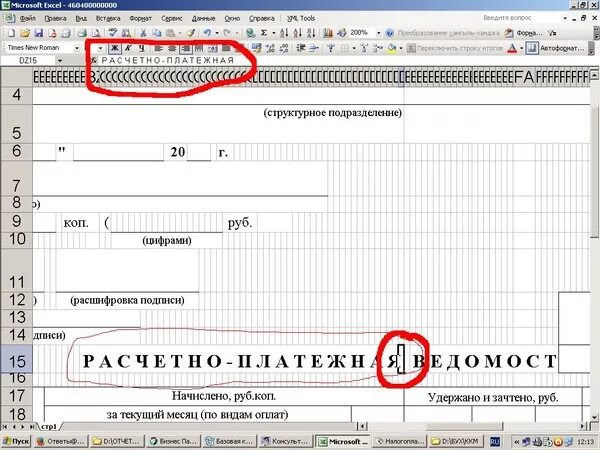This screenshot has width=600, height=450.
Task: Decrease decimal places icon
Action: coord(284,48)
